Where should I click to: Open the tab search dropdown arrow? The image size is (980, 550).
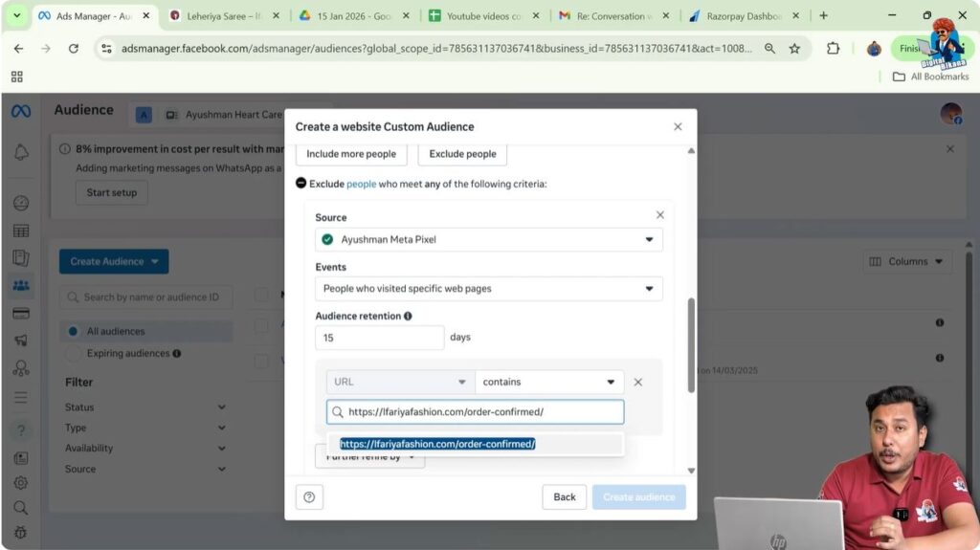(17, 15)
